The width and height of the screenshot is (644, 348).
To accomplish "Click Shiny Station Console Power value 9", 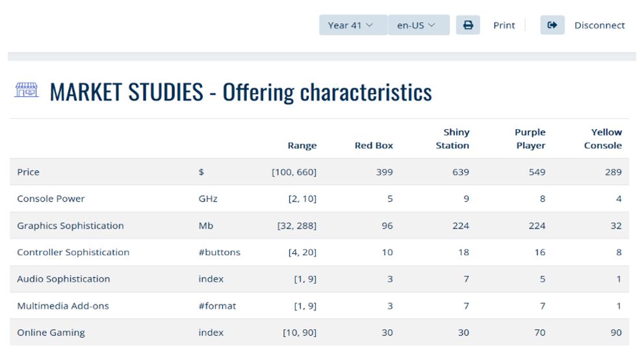I will pos(466,199).
